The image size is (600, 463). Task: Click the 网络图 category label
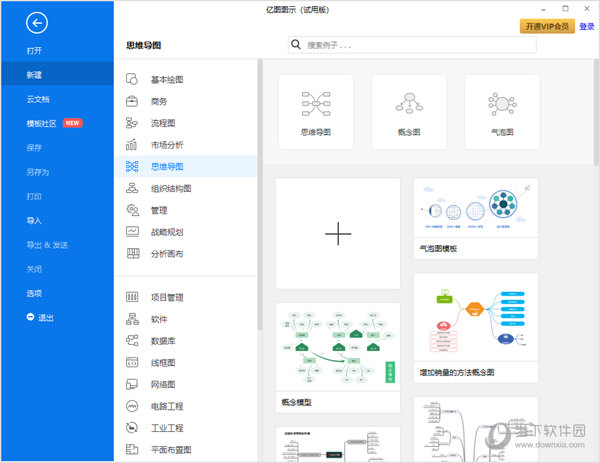(163, 385)
